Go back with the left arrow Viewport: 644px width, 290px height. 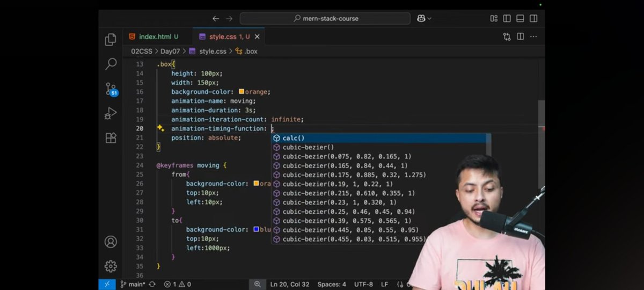click(216, 18)
